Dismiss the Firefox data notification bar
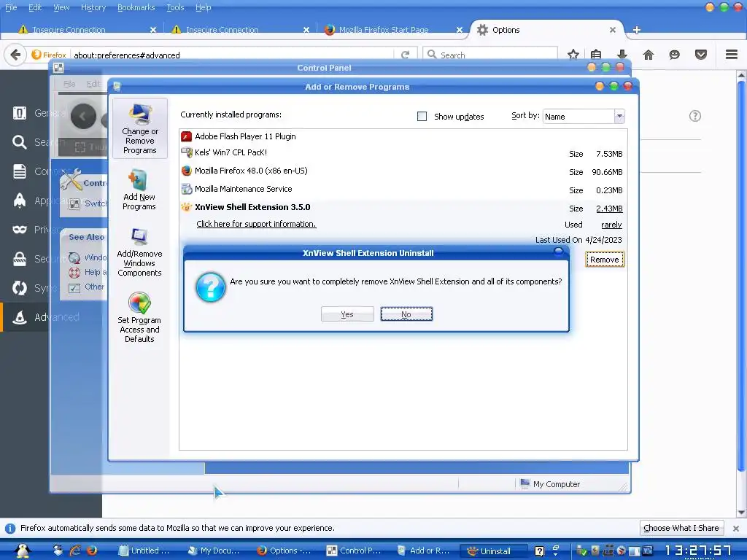Viewport: 747px width, 560px height. (x=736, y=528)
